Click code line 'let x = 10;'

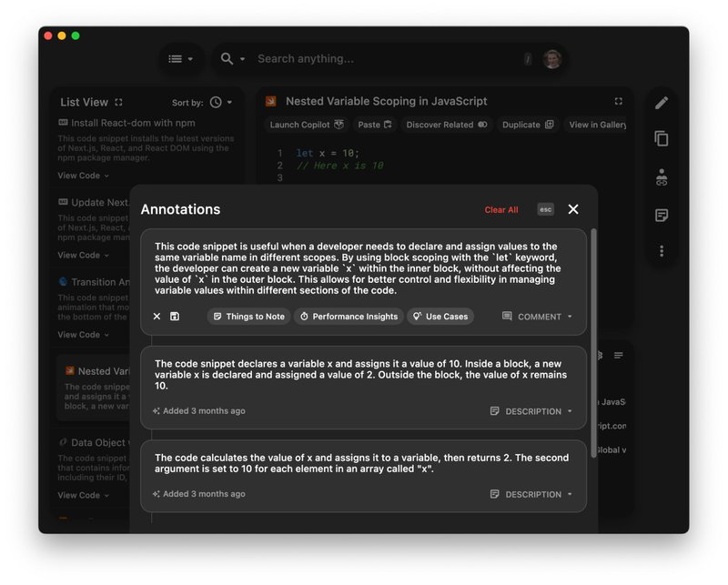coord(328,153)
